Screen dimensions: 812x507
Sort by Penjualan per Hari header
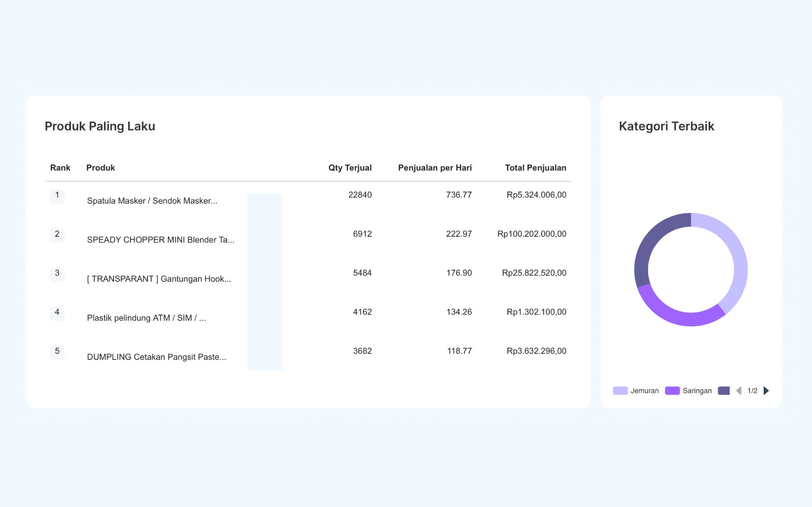tap(435, 168)
